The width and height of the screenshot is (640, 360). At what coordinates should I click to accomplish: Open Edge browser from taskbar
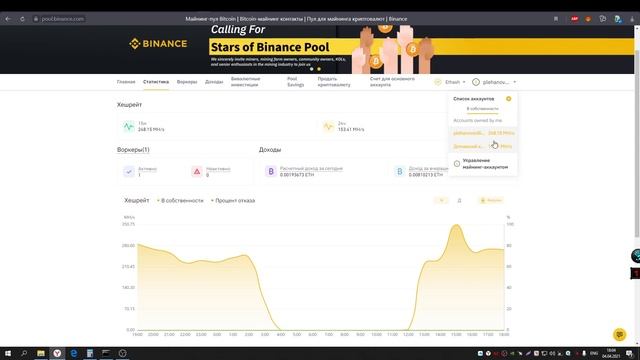[x=73, y=353]
